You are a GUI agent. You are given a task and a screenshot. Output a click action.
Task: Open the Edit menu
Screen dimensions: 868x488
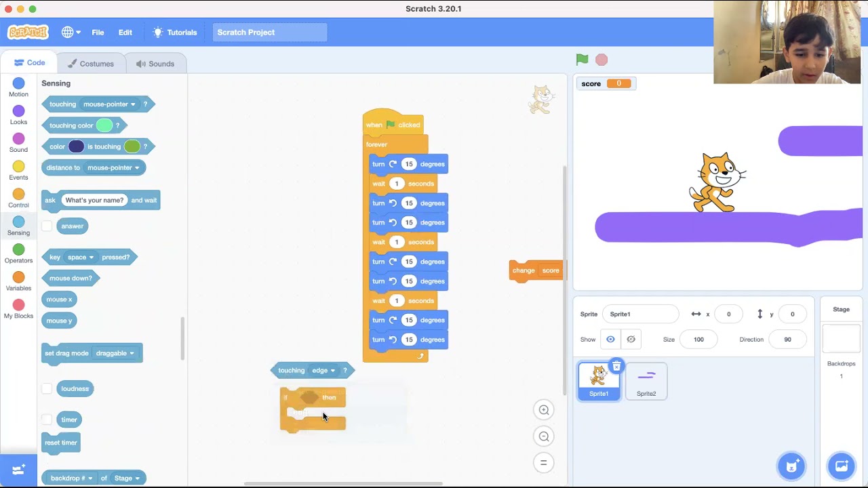click(125, 32)
